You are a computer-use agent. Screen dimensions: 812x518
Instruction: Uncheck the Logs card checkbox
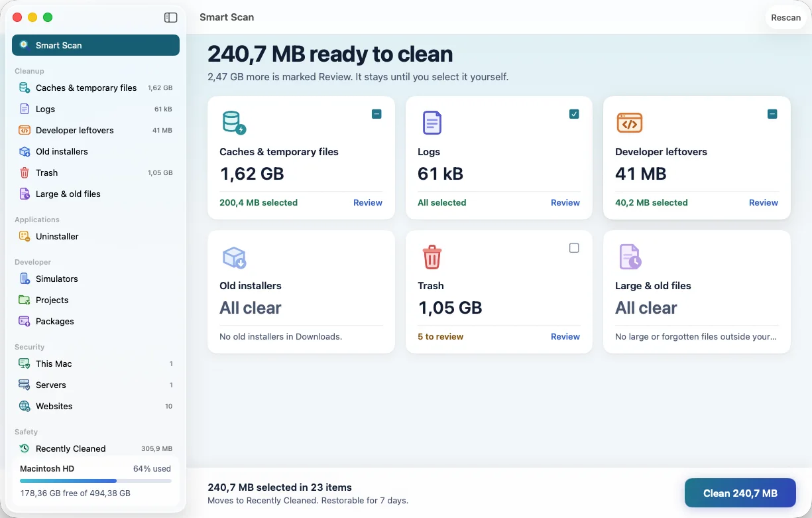pos(574,114)
